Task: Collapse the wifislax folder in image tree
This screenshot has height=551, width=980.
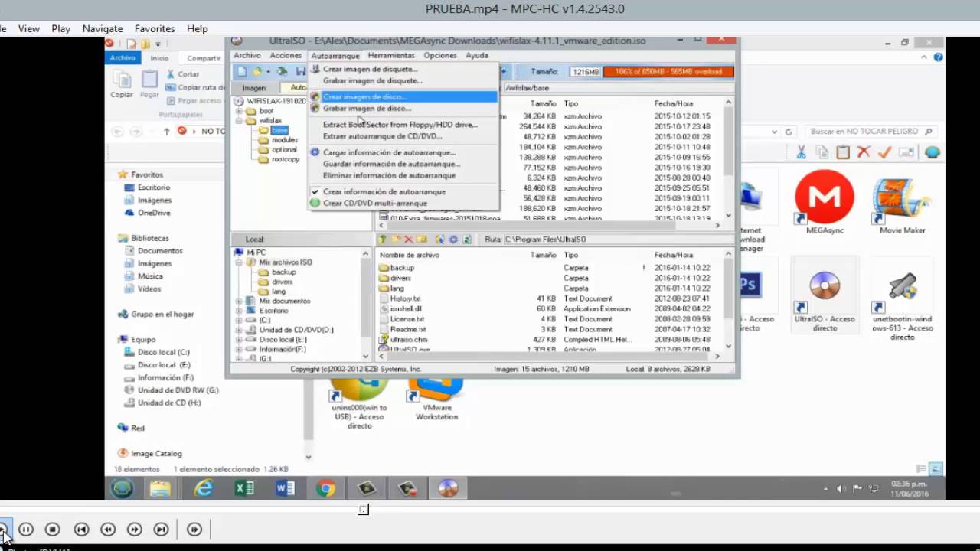Action: 240,121
